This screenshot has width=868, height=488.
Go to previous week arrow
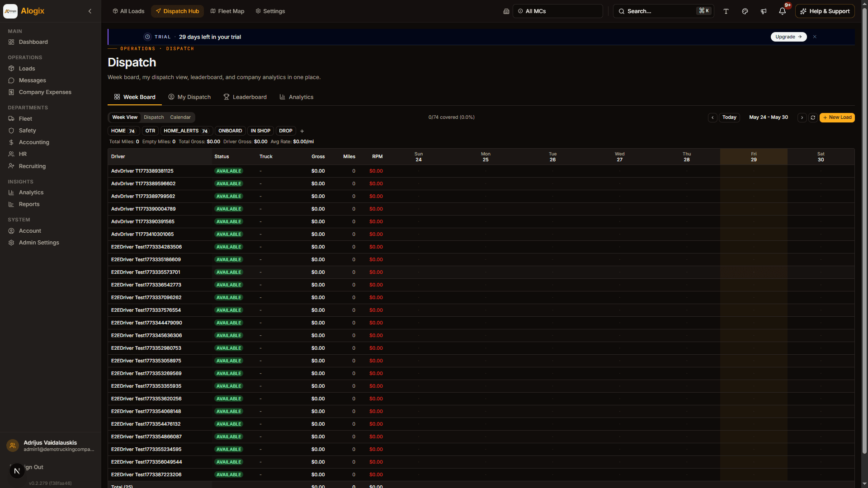point(712,117)
